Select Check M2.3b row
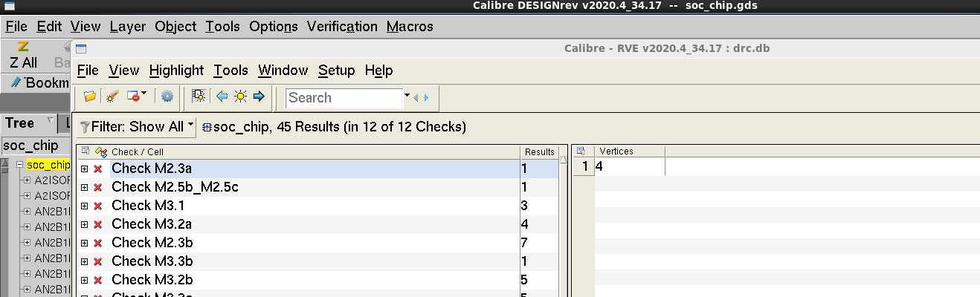Image resolution: width=980 pixels, height=297 pixels. coord(318,243)
